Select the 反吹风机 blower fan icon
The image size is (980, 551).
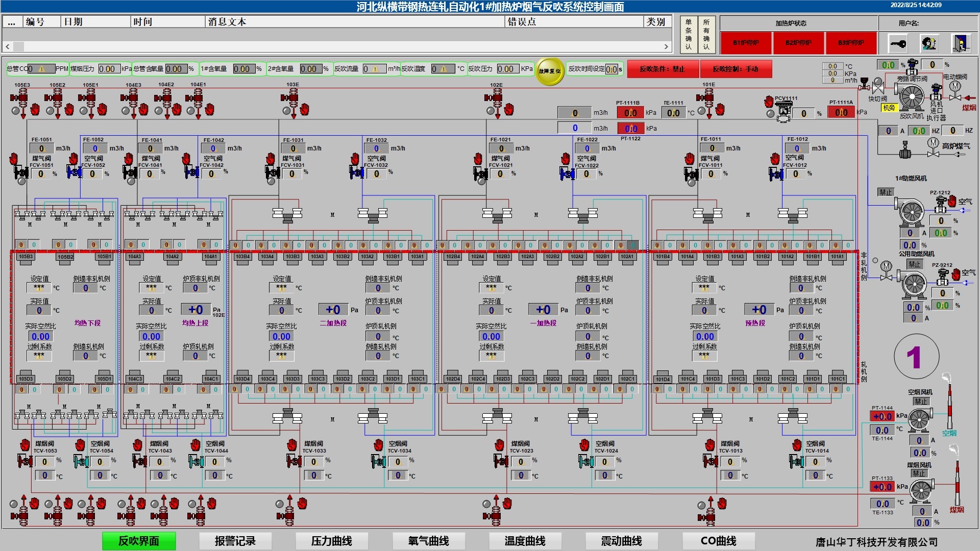coord(911,97)
